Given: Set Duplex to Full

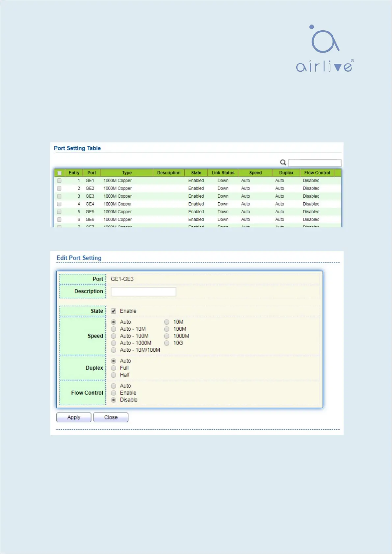Looking at the screenshot, I should pyautogui.click(x=114, y=368).
